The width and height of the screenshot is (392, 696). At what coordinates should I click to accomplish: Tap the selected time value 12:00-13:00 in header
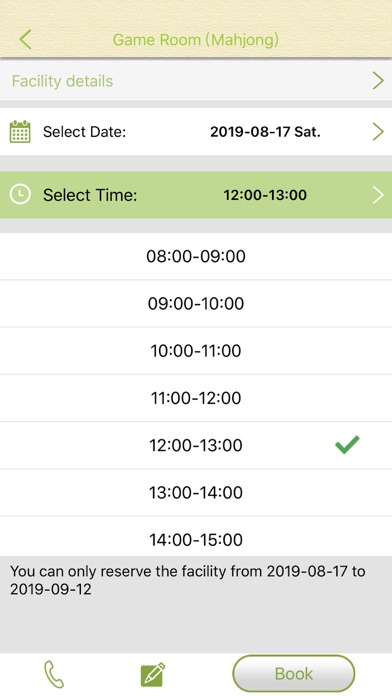[x=265, y=195]
